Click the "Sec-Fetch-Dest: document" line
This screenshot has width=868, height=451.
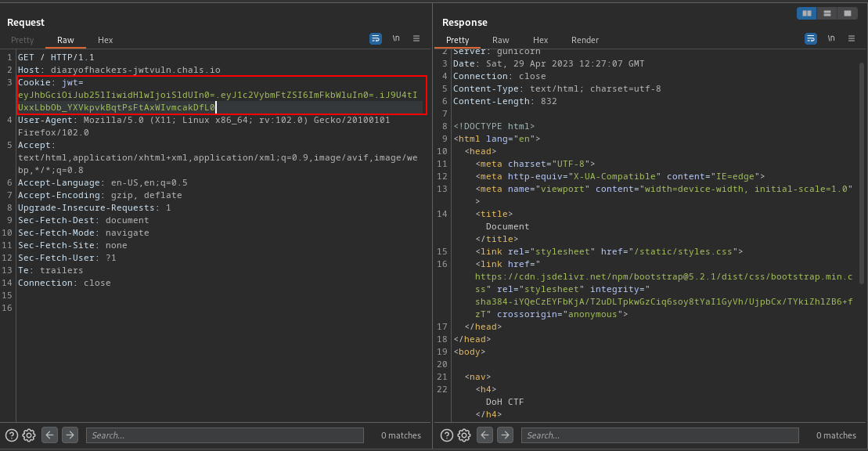point(83,220)
